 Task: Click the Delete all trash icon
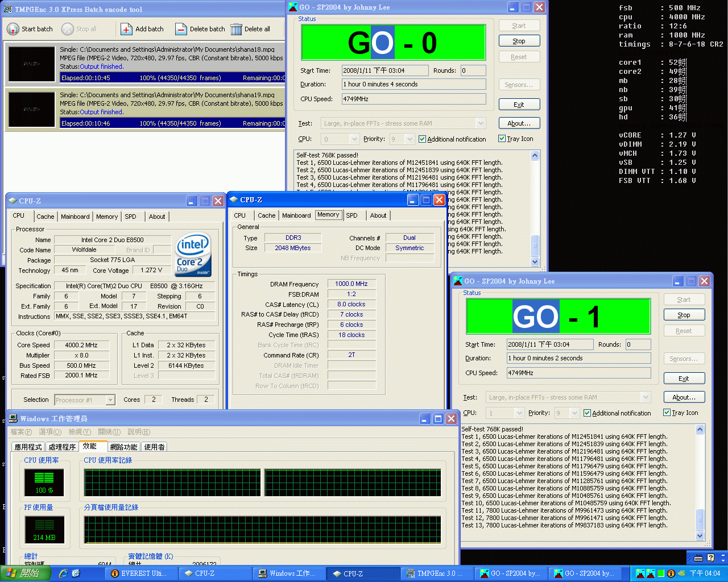point(236,29)
